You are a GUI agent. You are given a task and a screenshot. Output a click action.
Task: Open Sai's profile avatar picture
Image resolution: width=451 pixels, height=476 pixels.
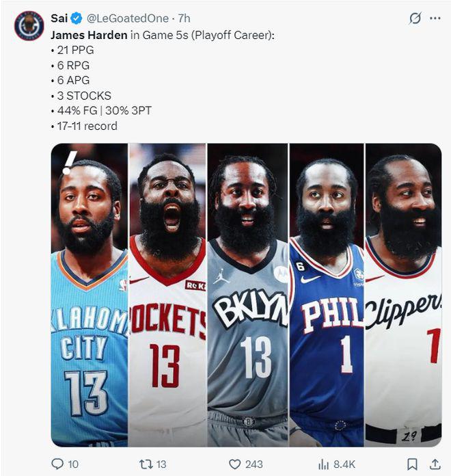29,26
